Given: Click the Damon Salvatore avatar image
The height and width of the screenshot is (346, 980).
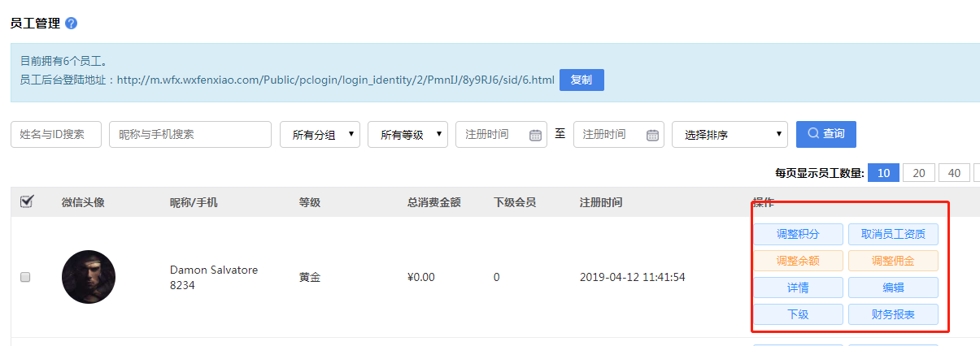Looking at the screenshot, I should coord(89,277).
